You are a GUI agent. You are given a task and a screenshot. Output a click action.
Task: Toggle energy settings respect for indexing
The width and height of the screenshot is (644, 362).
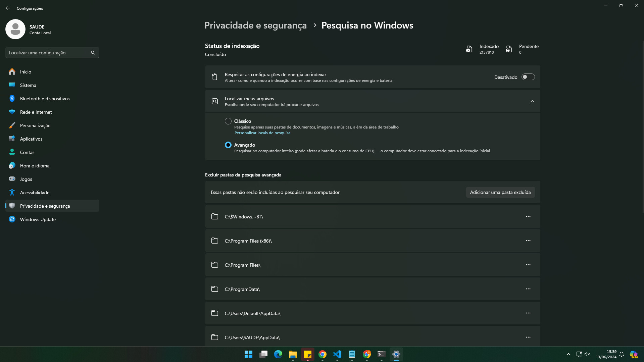(x=528, y=77)
